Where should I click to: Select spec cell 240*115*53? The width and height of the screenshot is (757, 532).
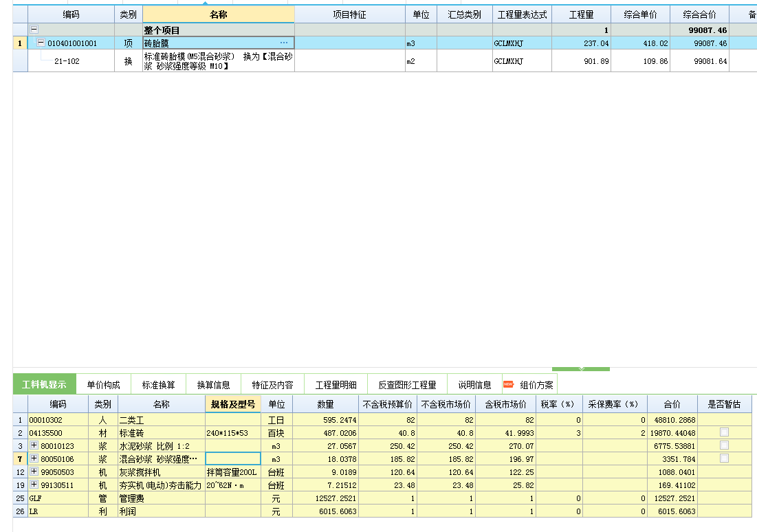(x=233, y=432)
